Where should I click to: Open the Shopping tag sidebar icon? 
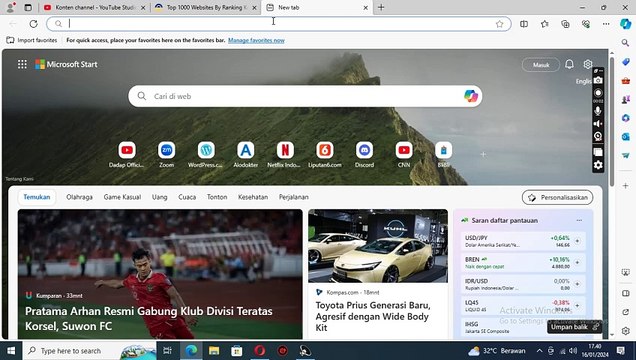625,62
